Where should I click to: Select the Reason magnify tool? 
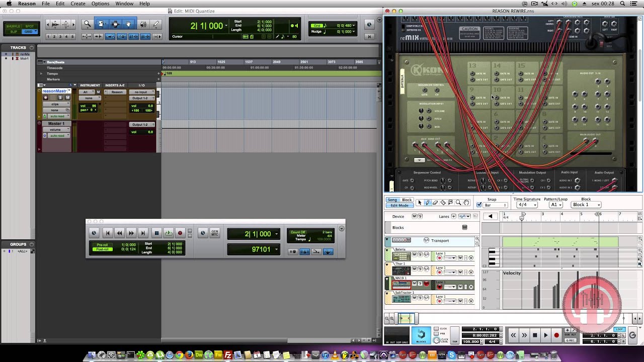(458, 203)
